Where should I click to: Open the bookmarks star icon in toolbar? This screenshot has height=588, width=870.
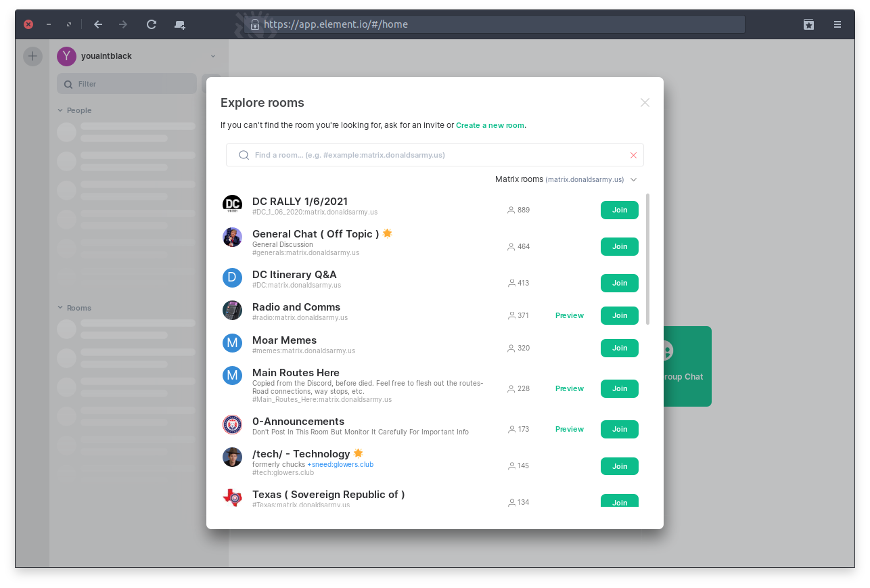point(808,24)
